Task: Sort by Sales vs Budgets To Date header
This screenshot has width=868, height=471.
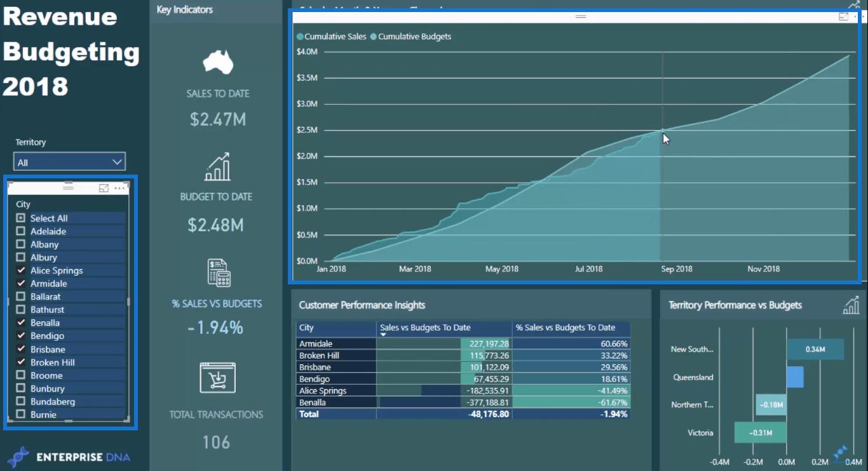Action: coord(444,328)
